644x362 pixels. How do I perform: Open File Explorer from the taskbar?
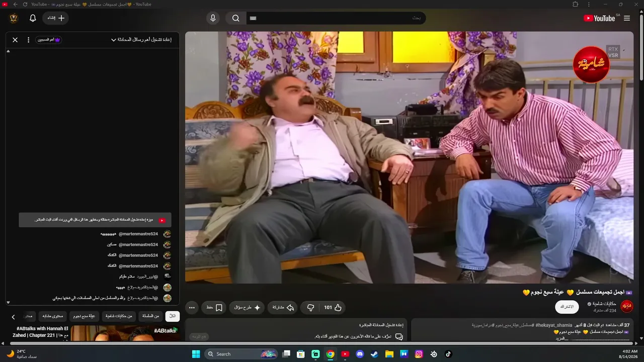click(x=389, y=354)
